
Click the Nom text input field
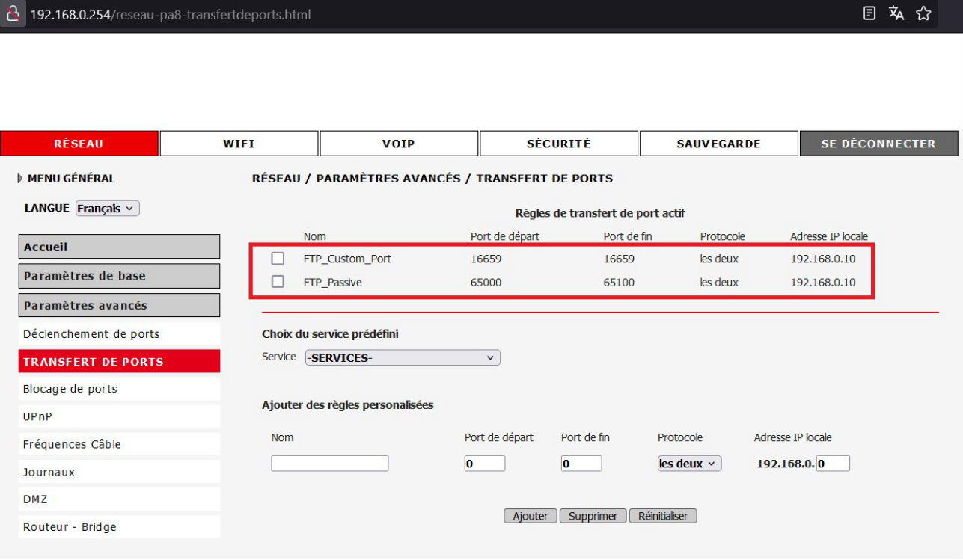(329, 464)
